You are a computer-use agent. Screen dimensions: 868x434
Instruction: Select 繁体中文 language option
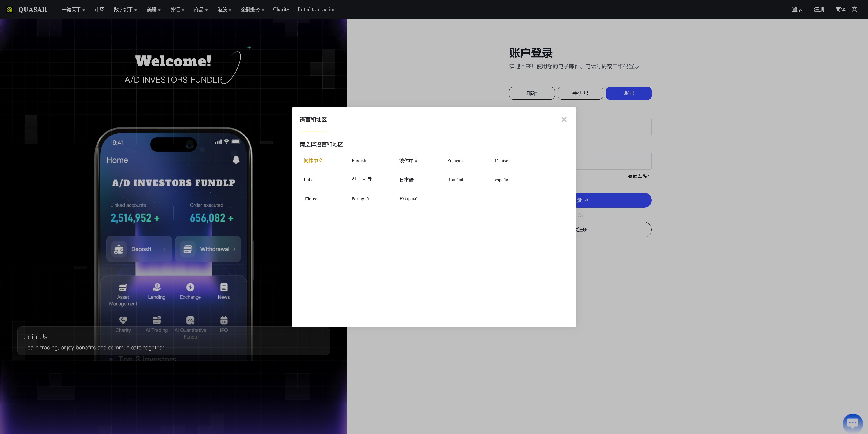(409, 160)
